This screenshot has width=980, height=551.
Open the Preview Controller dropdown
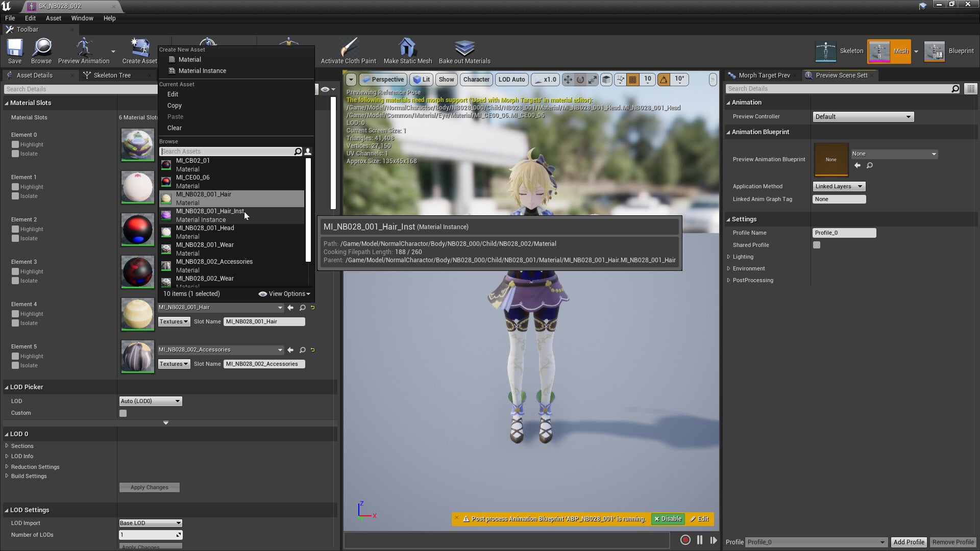pyautogui.click(x=863, y=117)
